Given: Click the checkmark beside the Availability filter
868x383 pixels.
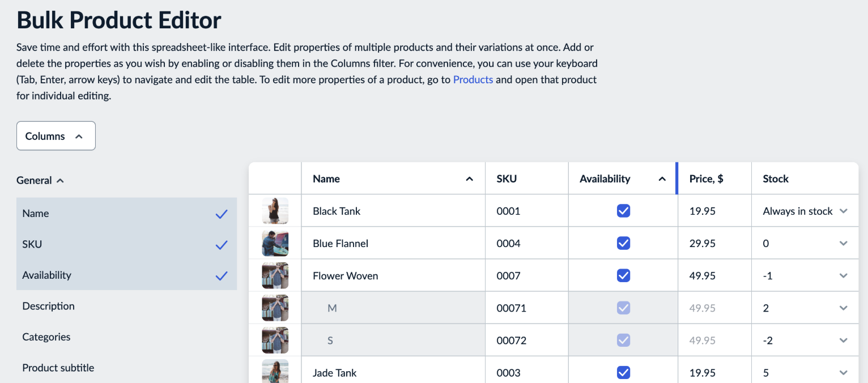Looking at the screenshot, I should pyautogui.click(x=222, y=275).
